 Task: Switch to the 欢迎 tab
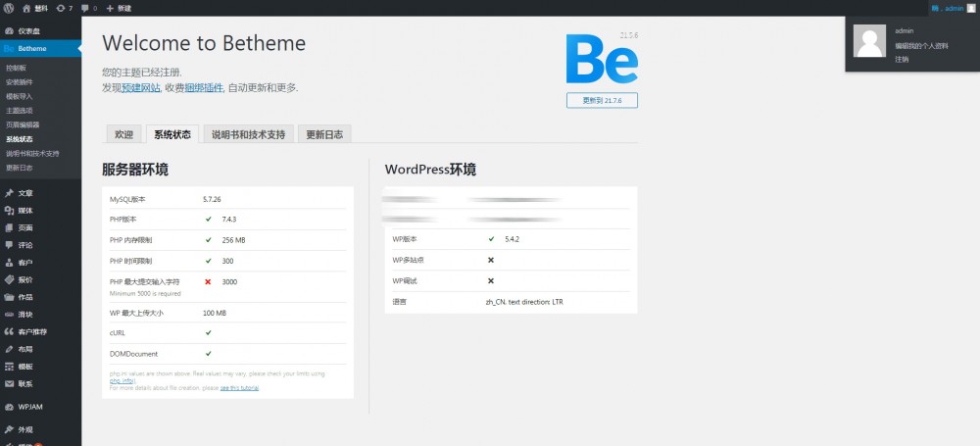pos(123,134)
